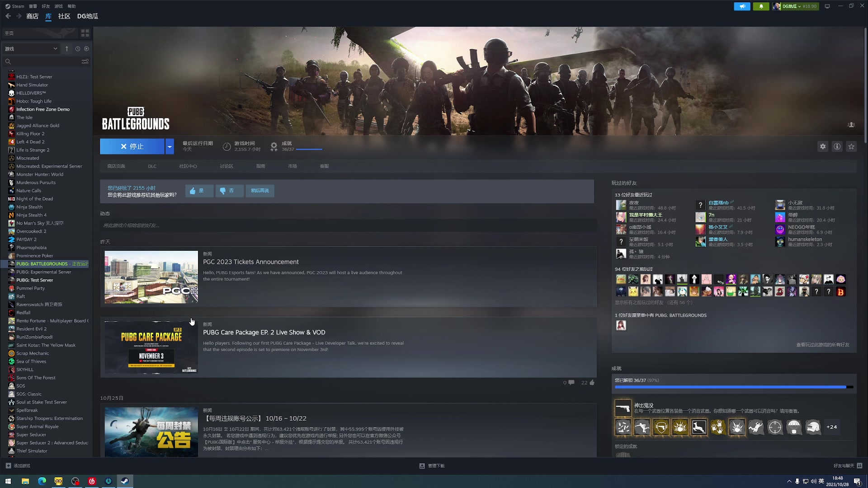The width and height of the screenshot is (868, 488).
Task: Toggle the favorite star for PUBG
Action: (852, 146)
